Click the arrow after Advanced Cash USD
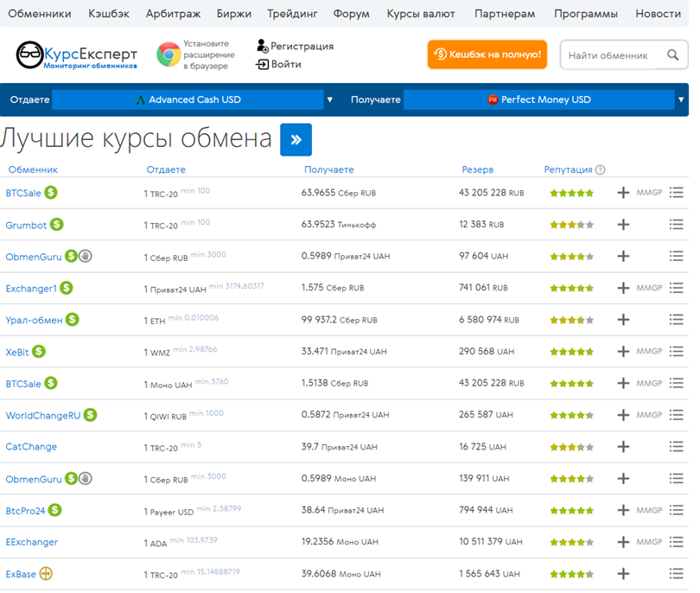The width and height of the screenshot is (700, 593). (x=330, y=99)
